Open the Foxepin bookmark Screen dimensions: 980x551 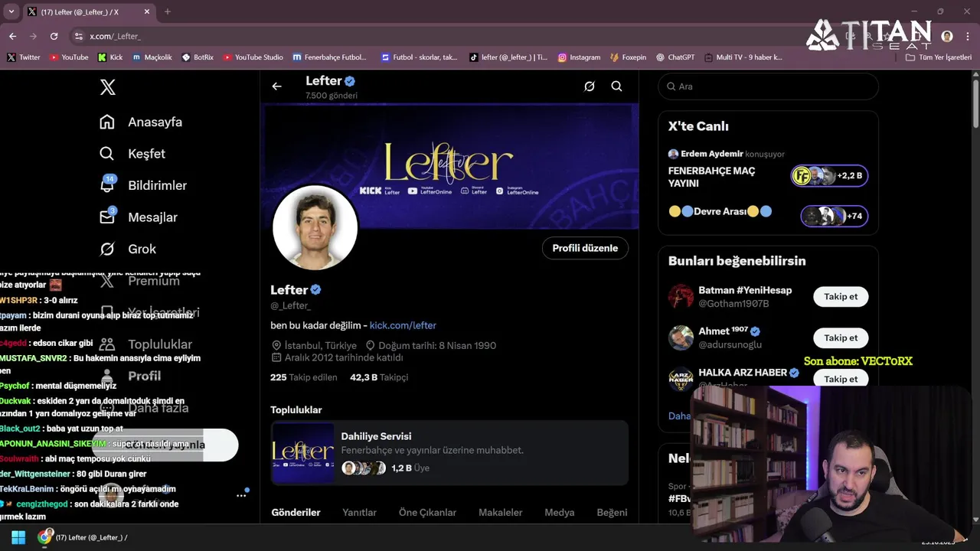[x=628, y=57]
